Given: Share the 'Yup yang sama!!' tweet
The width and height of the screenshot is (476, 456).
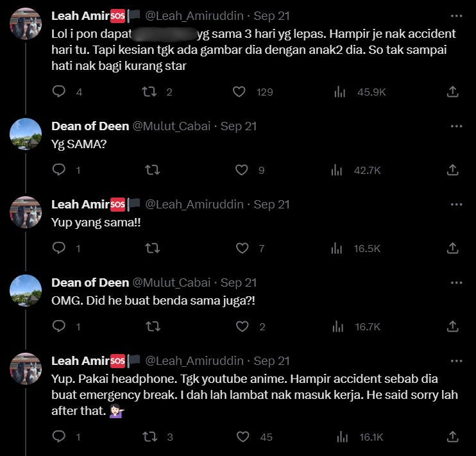Looking at the screenshot, I should (452, 248).
